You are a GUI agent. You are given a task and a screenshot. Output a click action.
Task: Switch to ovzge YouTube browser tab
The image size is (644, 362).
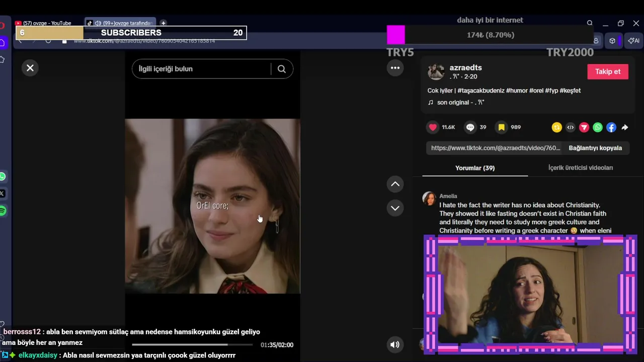tap(46, 23)
